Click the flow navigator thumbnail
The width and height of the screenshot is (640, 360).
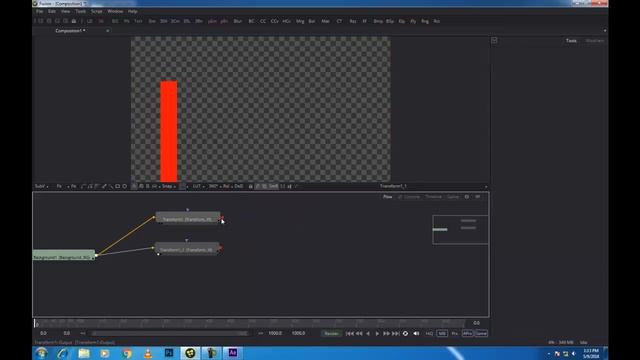(x=460, y=229)
